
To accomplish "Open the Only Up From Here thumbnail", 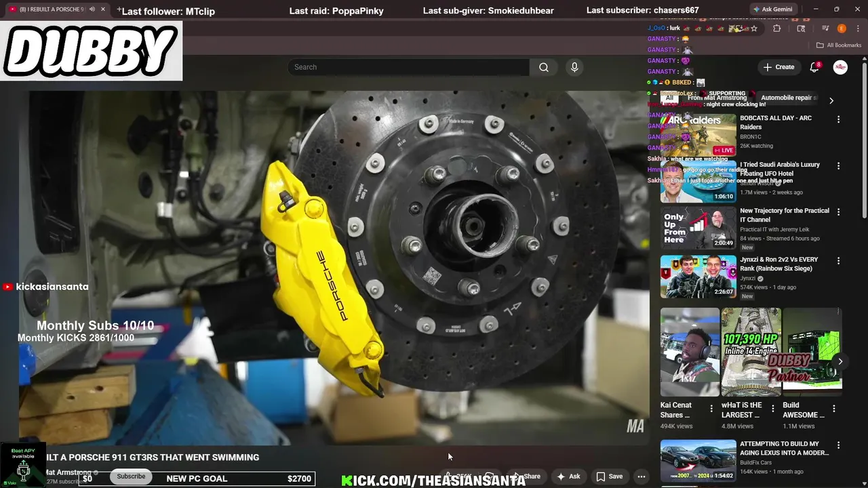I will [698, 228].
